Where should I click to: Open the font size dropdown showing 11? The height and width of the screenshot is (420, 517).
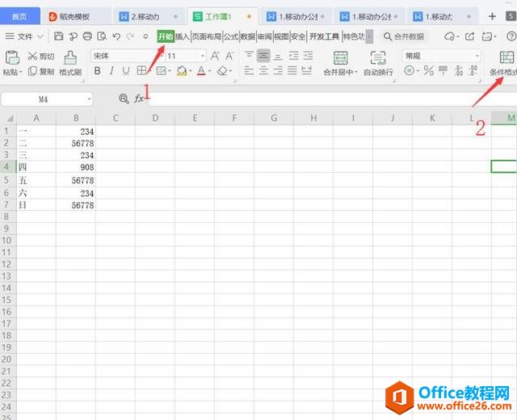tap(203, 56)
